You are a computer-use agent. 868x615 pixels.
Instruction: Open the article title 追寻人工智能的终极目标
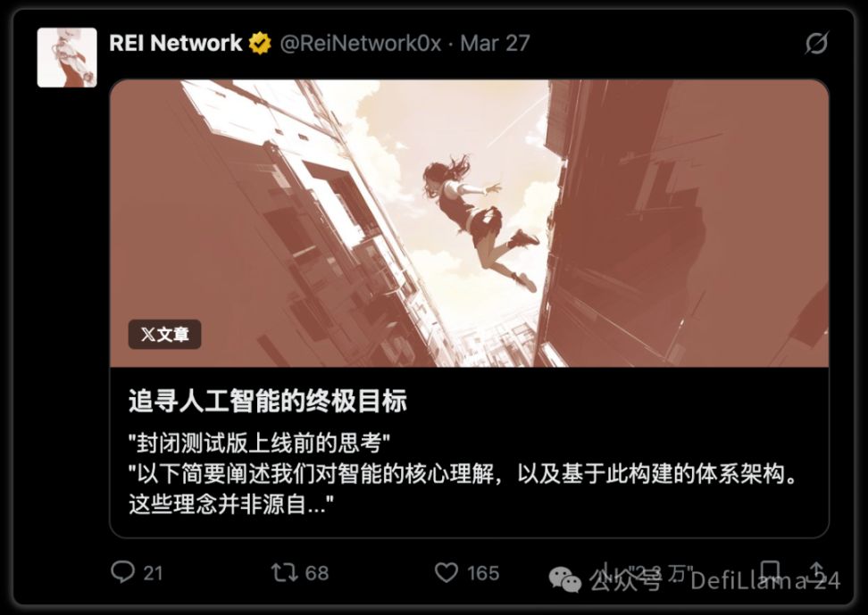tap(268, 401)
